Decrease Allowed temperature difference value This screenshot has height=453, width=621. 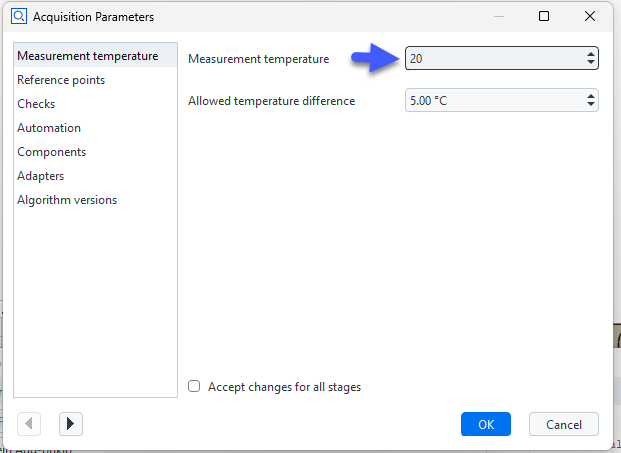591,105
